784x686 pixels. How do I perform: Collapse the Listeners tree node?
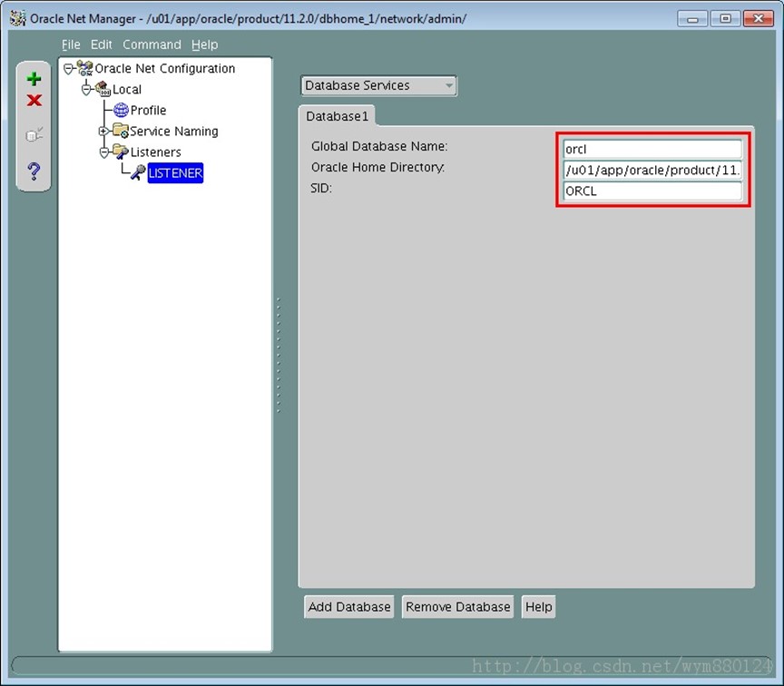tap(104, 152)
